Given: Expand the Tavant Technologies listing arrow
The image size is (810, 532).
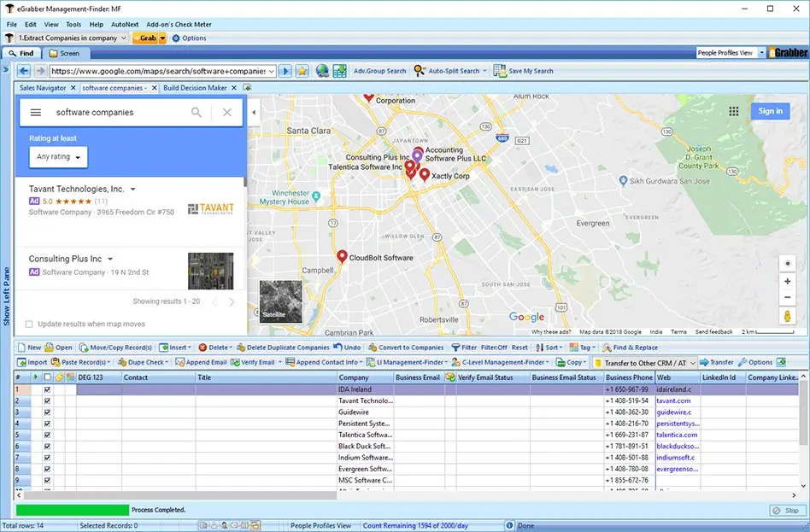Looking at the screenshot, I should [x=132, y=190].
